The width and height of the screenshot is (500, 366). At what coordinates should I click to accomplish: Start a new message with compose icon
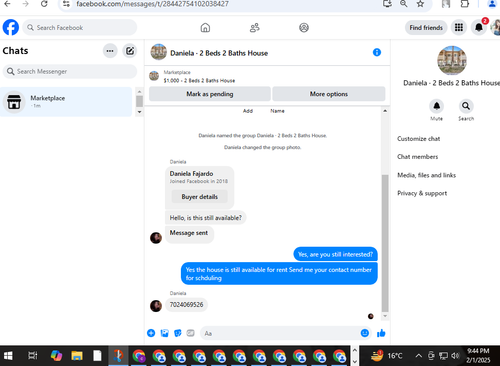pyautogui.click(x=130, y=51)
